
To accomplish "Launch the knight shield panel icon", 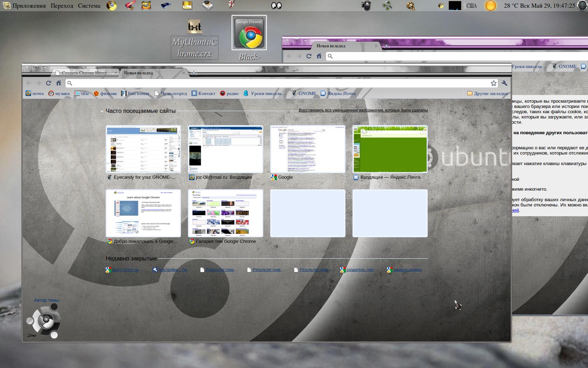I will tap(231, 5).
